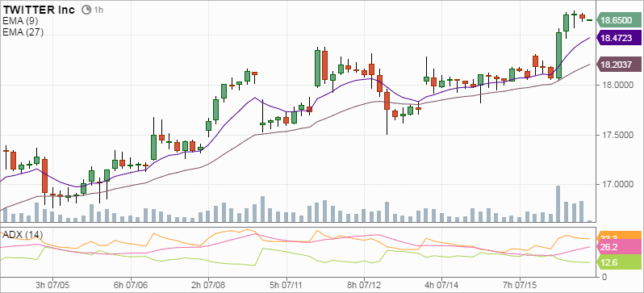Click the 0 label on the ADX axis
The image size is (644, 293).
[x=604, y=277]
